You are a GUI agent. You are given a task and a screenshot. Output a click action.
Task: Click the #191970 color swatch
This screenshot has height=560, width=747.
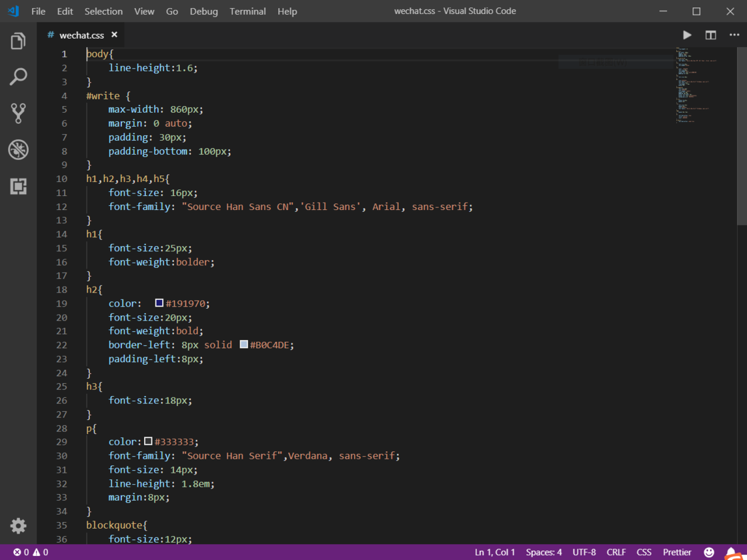[159, 303]
